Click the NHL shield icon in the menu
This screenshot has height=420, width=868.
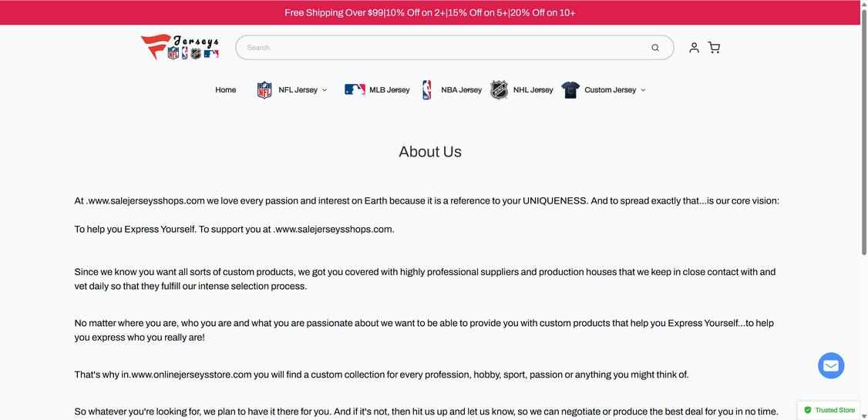coord(499,89)
